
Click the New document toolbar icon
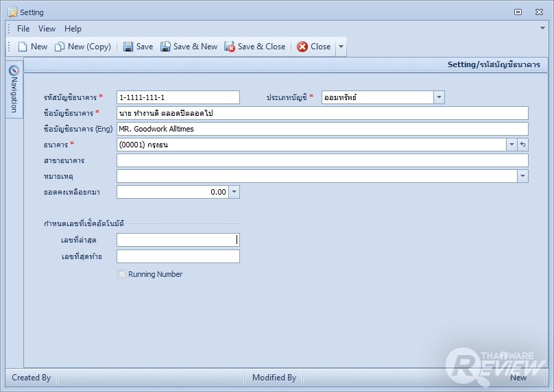[23, 47]
